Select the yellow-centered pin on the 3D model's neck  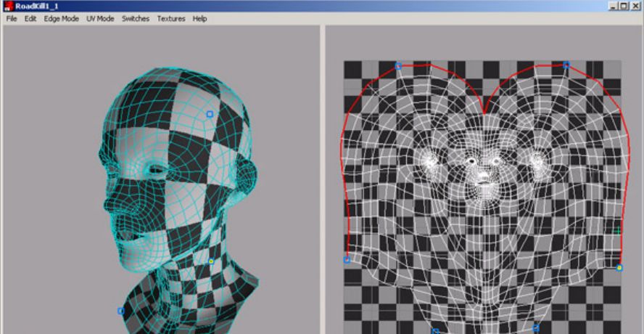tap(211, 261)
